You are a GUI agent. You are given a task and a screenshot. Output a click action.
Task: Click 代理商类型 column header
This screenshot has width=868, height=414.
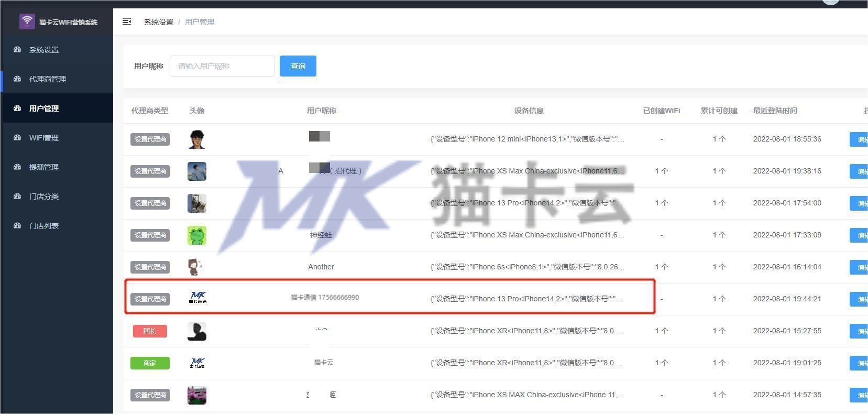pos(150,111)
